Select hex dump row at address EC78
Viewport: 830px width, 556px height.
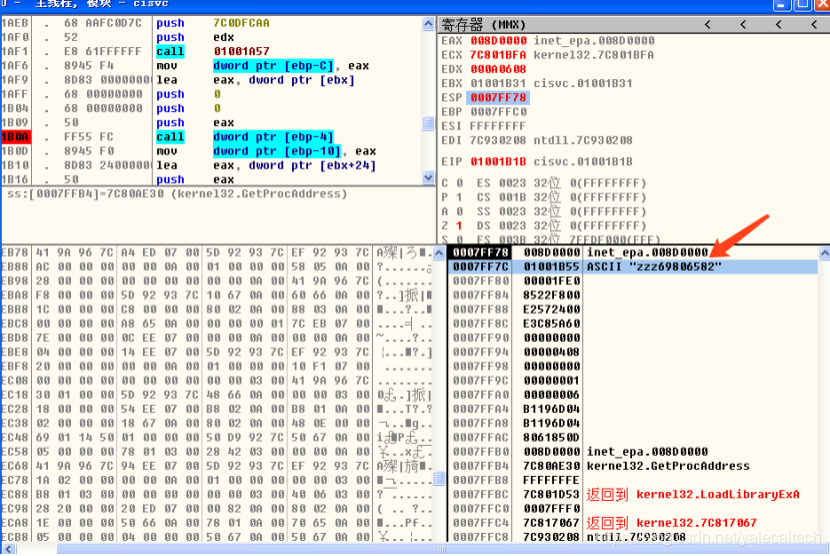click(217, 480)
